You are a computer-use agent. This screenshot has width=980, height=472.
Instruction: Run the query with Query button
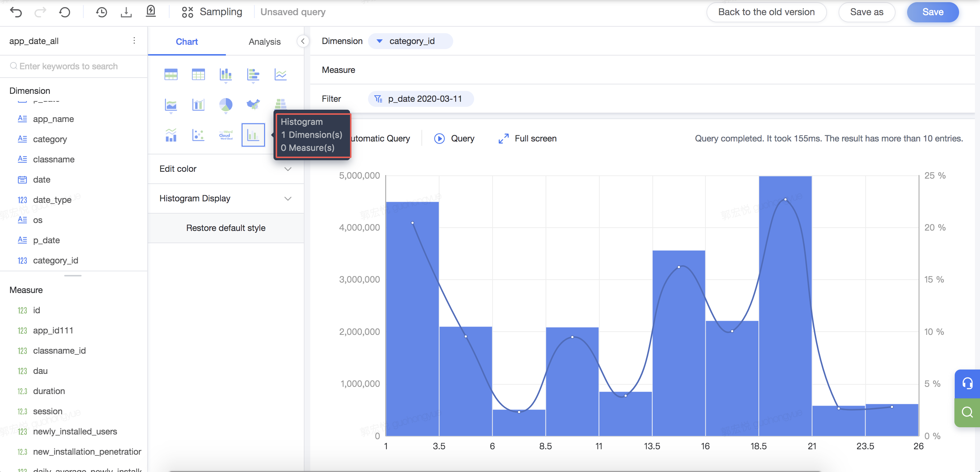tap(454, 139)
